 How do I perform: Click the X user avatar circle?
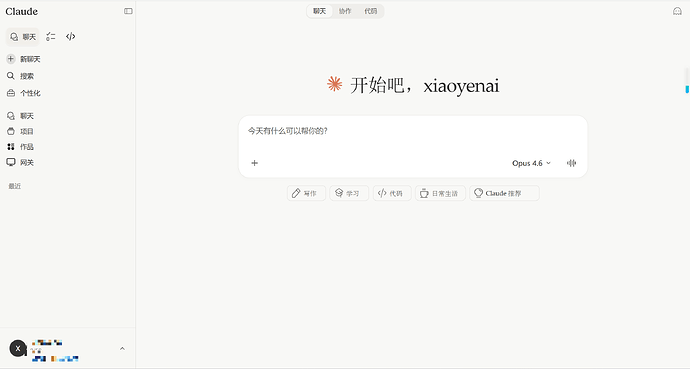[x=18, y=348]
